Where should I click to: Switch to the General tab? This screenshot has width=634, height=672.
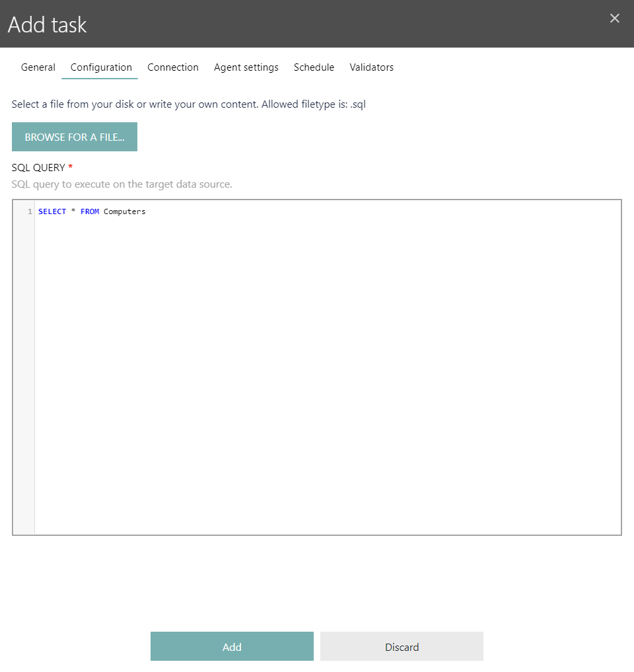point(38,67)
